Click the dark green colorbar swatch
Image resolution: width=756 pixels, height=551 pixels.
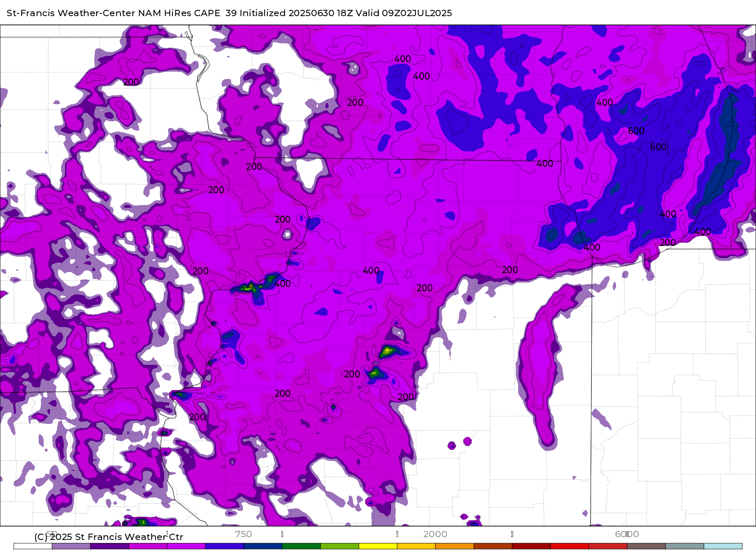coord(301,546)
